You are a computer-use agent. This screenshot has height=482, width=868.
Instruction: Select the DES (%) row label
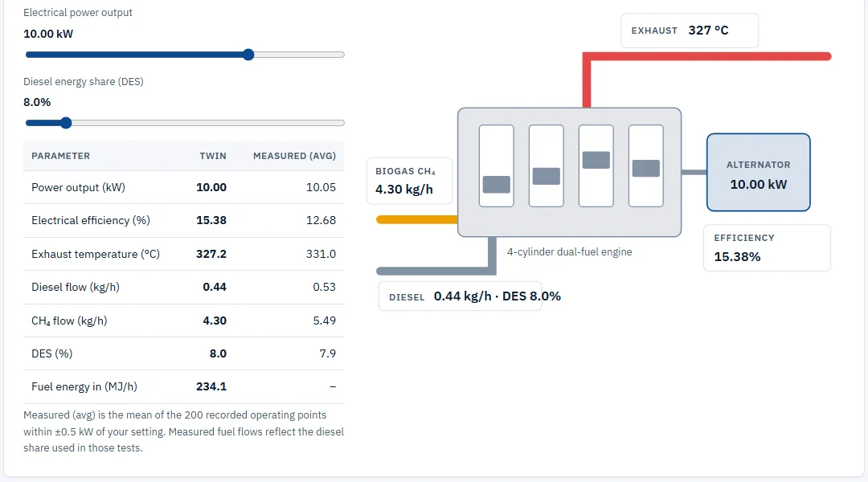coord(52,353)
